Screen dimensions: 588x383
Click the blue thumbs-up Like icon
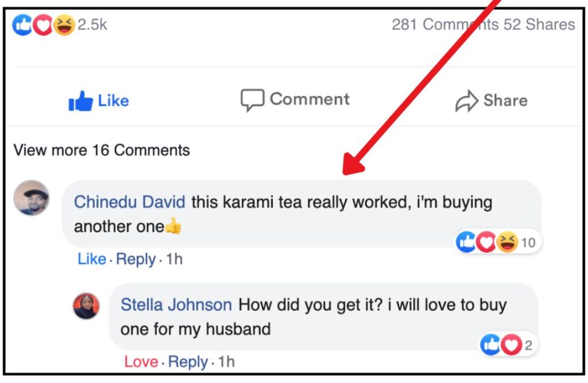click(x=80, y=101)
